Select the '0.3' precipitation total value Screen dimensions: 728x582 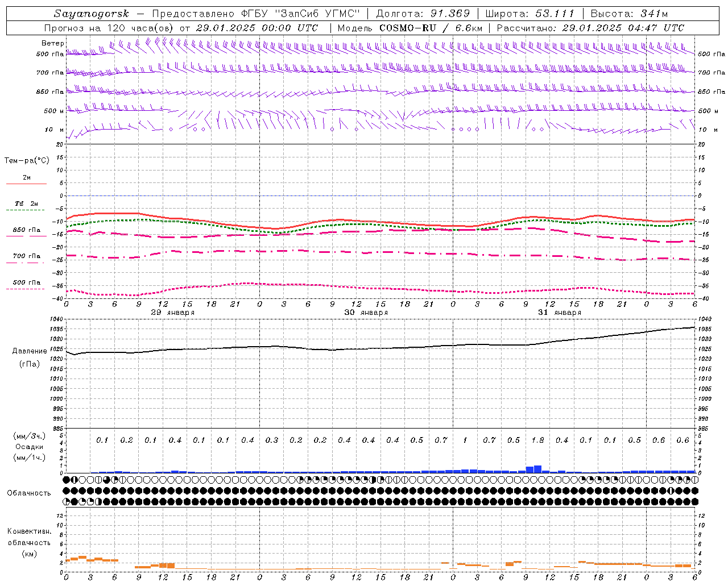click(272, 440)
